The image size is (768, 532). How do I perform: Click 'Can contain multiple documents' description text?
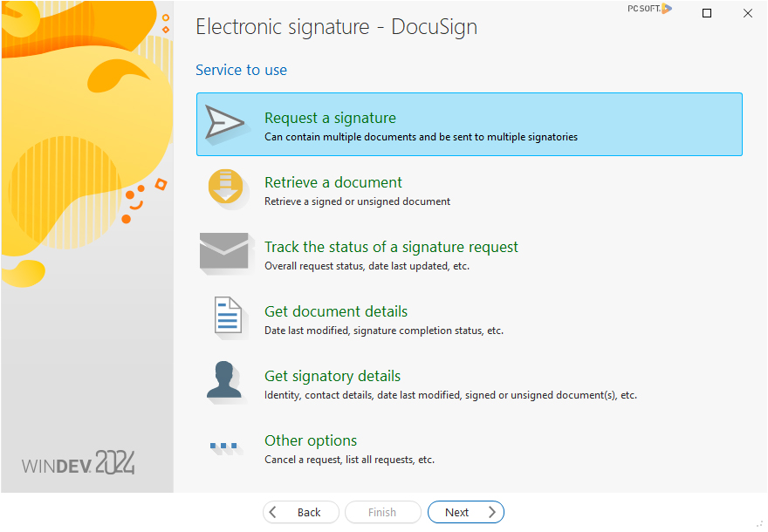[x=421, y=137]
